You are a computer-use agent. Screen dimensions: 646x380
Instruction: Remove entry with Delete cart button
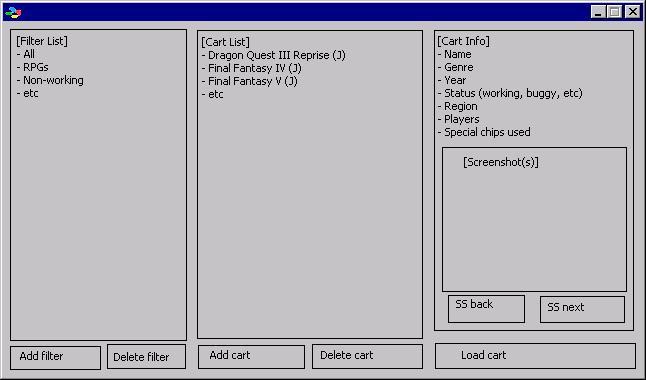pos(367,357)
